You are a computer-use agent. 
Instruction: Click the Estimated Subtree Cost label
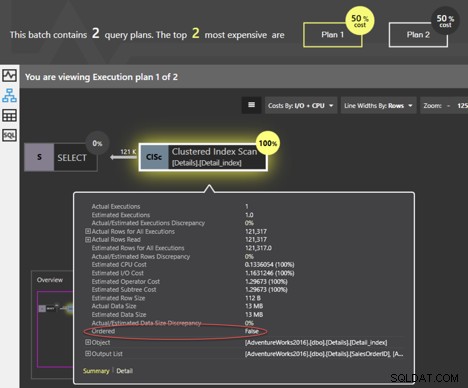click(124, 289)
